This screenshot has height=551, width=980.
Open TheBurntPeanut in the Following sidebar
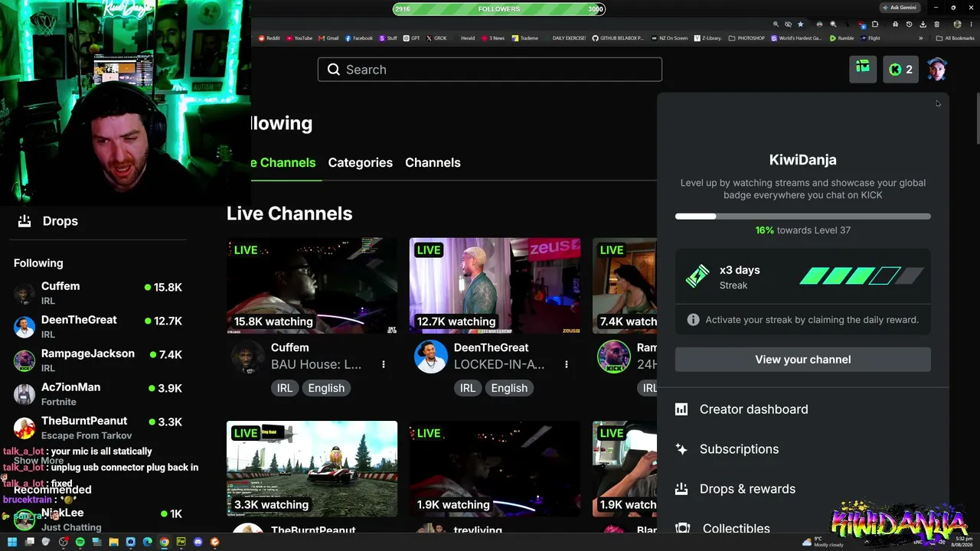click(100, 428)
